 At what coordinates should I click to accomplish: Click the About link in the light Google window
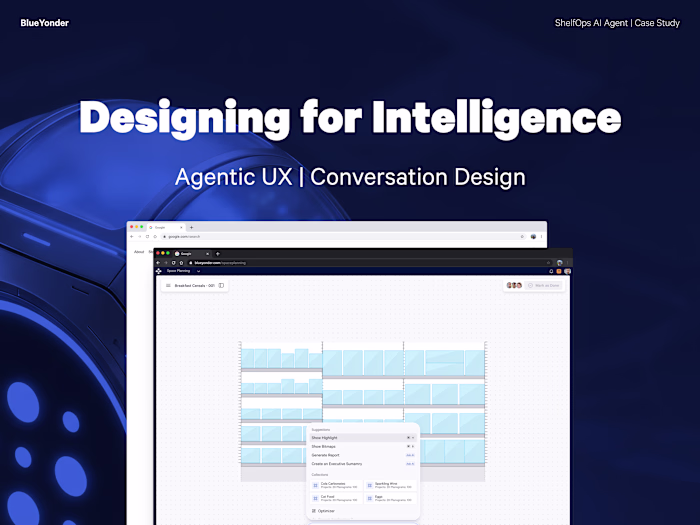(x=139, y=252)
